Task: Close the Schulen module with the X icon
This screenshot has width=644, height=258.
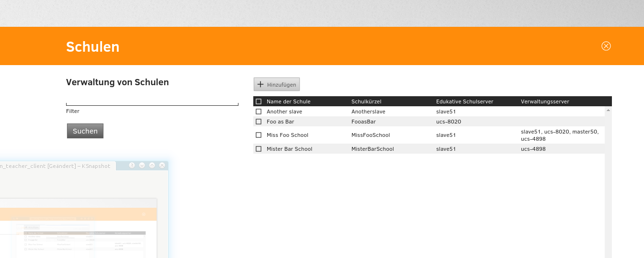Action: [606, 46]
